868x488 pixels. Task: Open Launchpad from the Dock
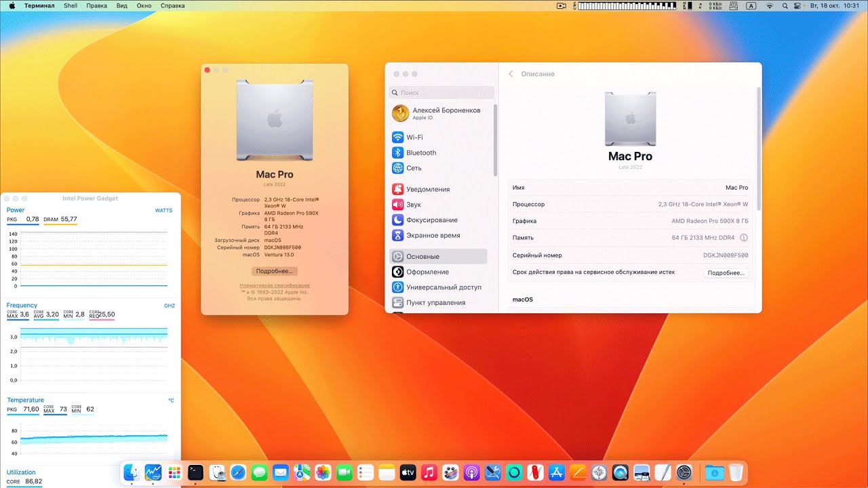(174, 472)
